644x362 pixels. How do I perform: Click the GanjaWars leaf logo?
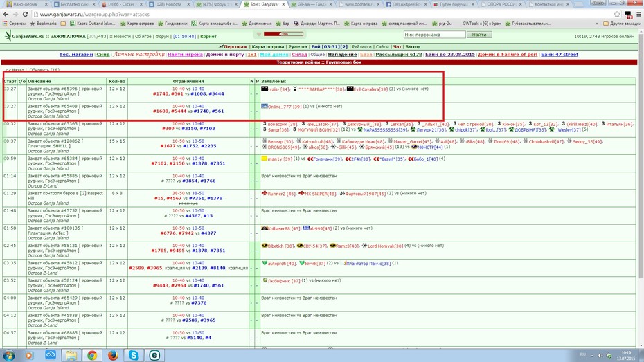point(8,36)
